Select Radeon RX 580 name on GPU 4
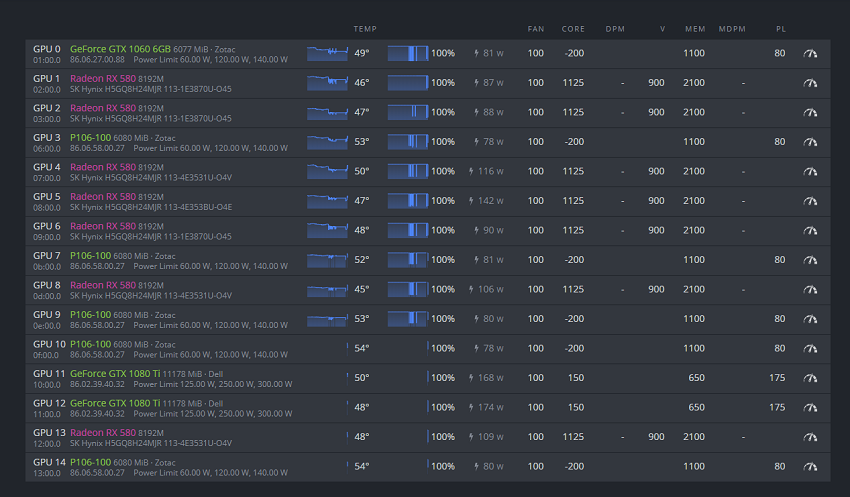The height and width of the screenshot is (497, 850). [103, 167]
